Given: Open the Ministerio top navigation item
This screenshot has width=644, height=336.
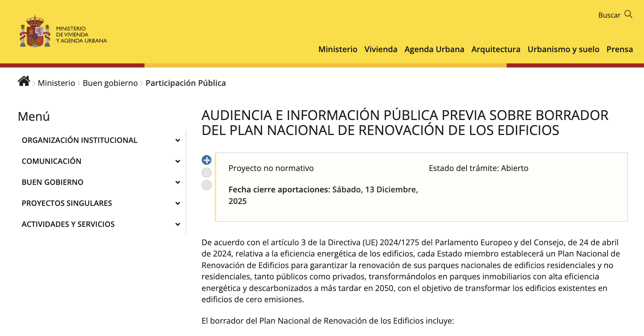Looking at the screenshot, I should [x=338, y=49].
